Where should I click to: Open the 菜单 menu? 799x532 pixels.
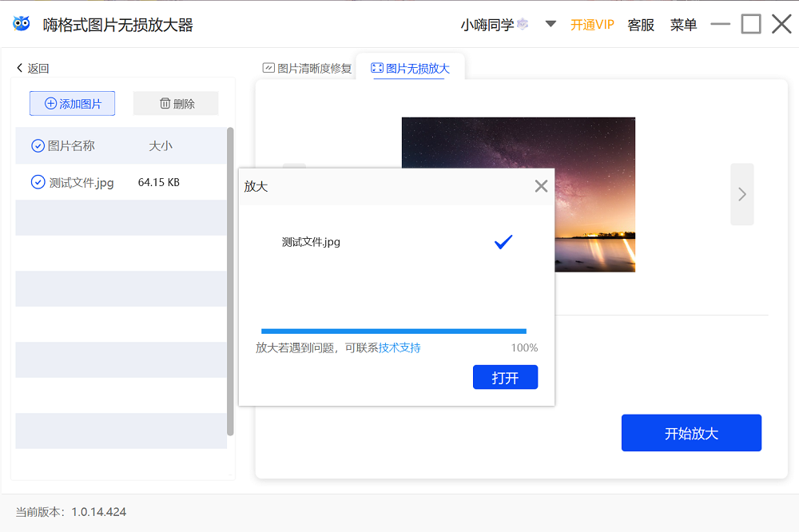click(x=683, y=24)
